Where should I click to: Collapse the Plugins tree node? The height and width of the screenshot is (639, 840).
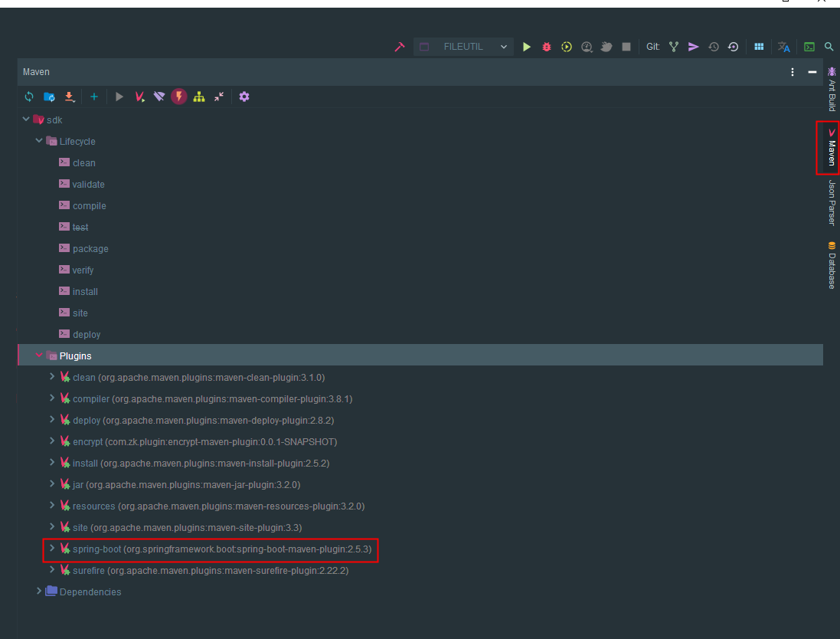pyautogui.click(x=40, y=355)
